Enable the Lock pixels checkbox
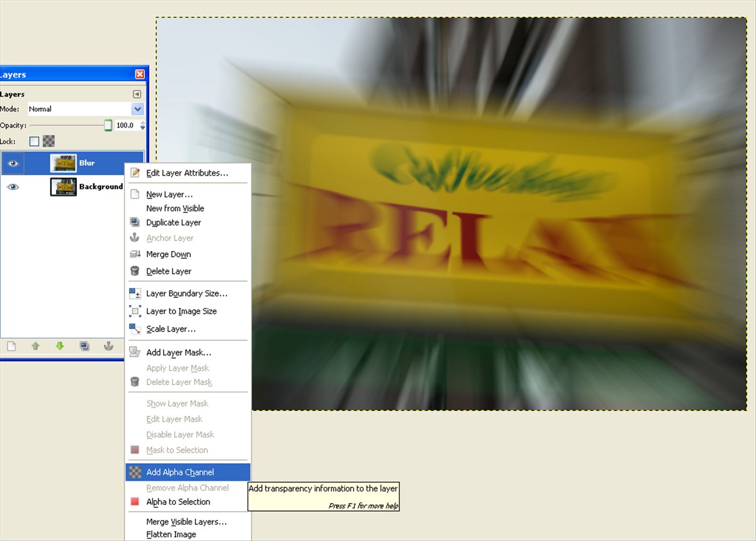Screen dimensions: 756x541 coord(34,141)
